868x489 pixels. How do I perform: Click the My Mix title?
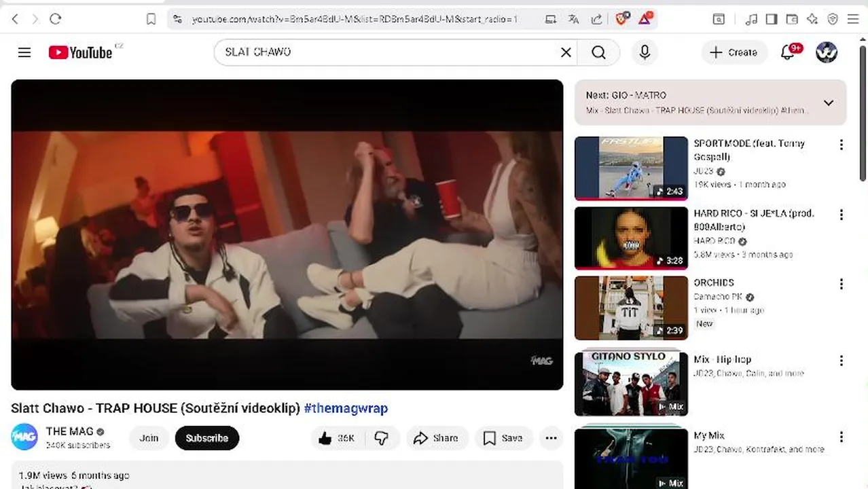(x=709, y=435)
